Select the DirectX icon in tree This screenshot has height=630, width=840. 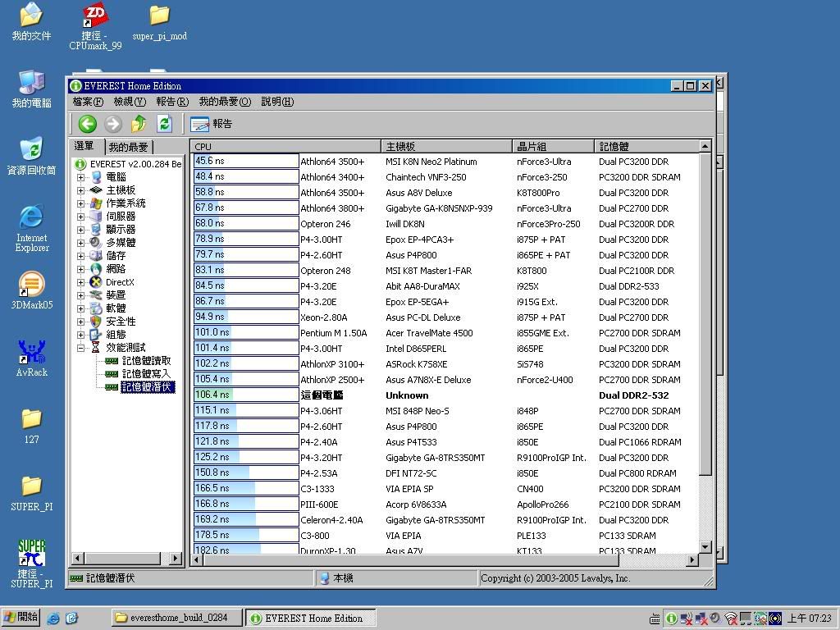96,282
